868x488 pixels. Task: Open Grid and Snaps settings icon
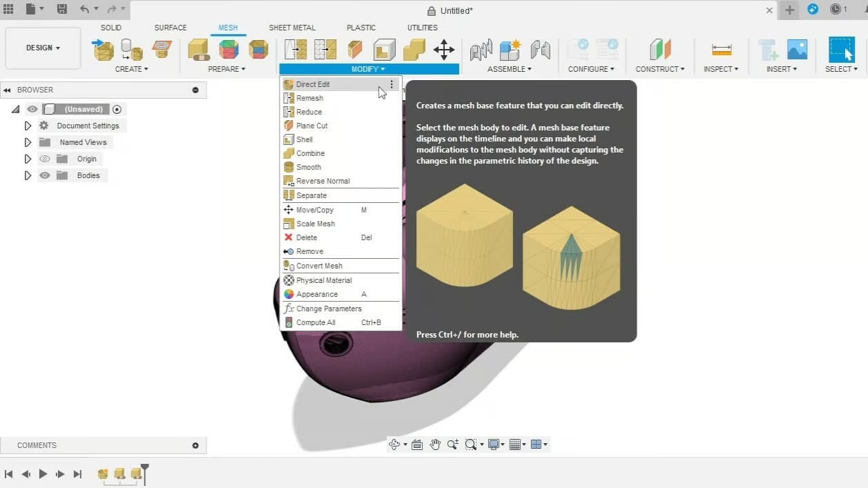pos(517,445)
